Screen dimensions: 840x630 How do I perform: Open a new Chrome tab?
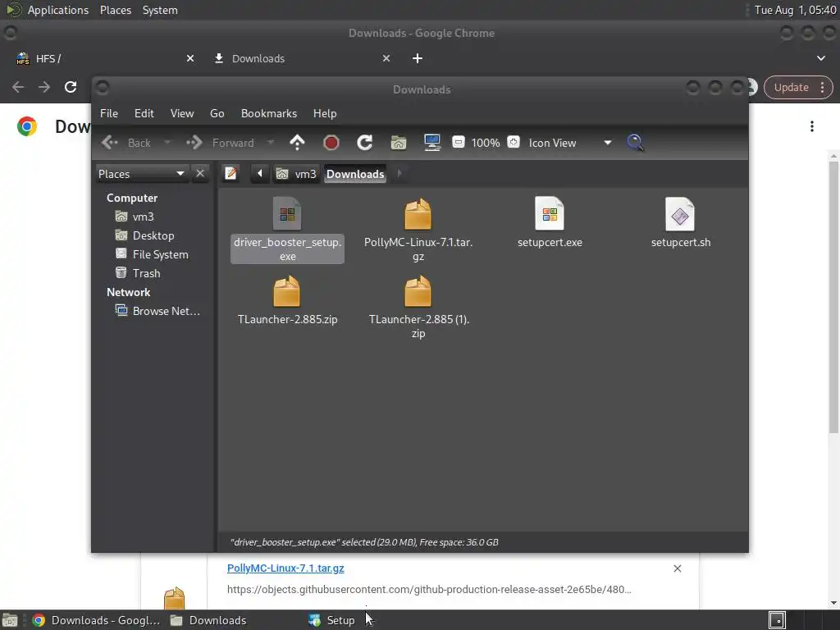418,58
